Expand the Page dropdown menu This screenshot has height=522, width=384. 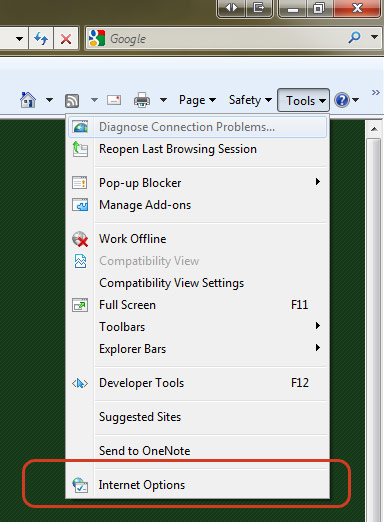197,100
